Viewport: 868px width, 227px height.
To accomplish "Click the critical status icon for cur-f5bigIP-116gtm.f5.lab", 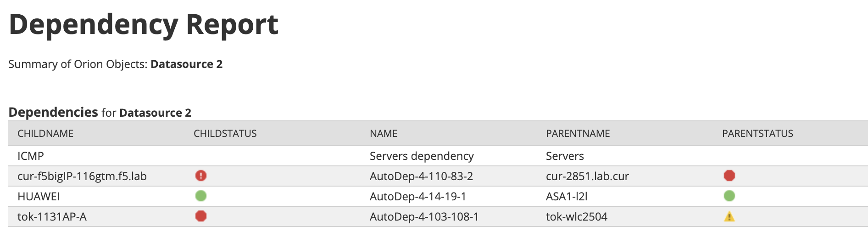I will 201,176.
